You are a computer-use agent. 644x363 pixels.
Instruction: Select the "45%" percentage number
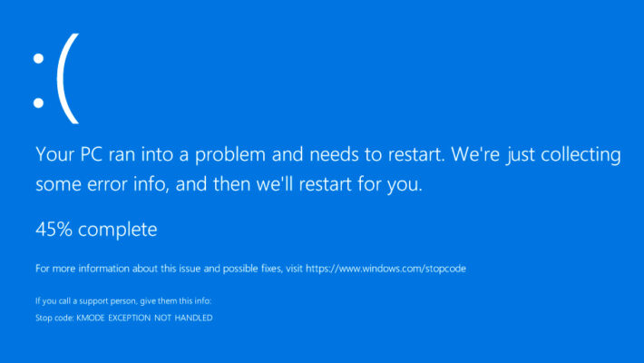[x=54, y=230]
